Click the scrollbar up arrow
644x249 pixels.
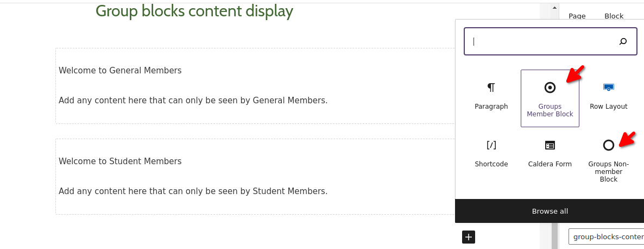[x=554, y=8]
